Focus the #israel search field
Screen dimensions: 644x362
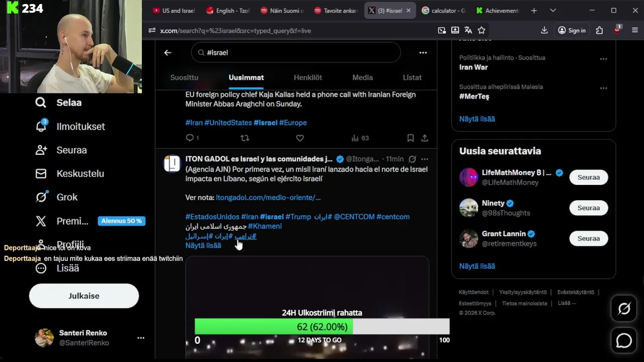click(296, 52)
